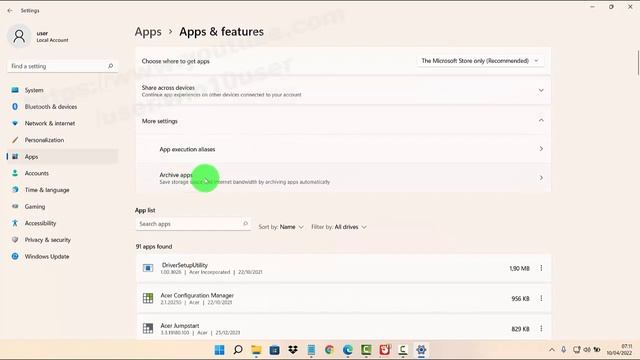Open App execution aliases
640x360 pixels.
point(343,149)
